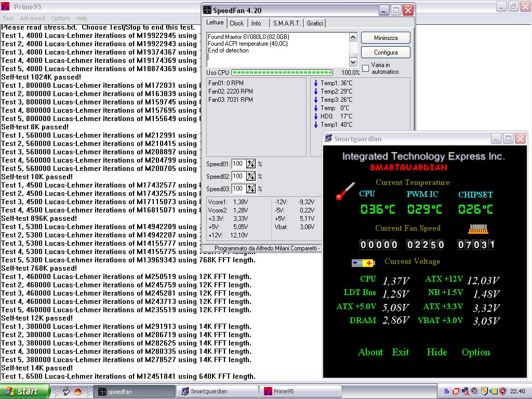Click Exit in Smartguardian

(x=401, y=352)
